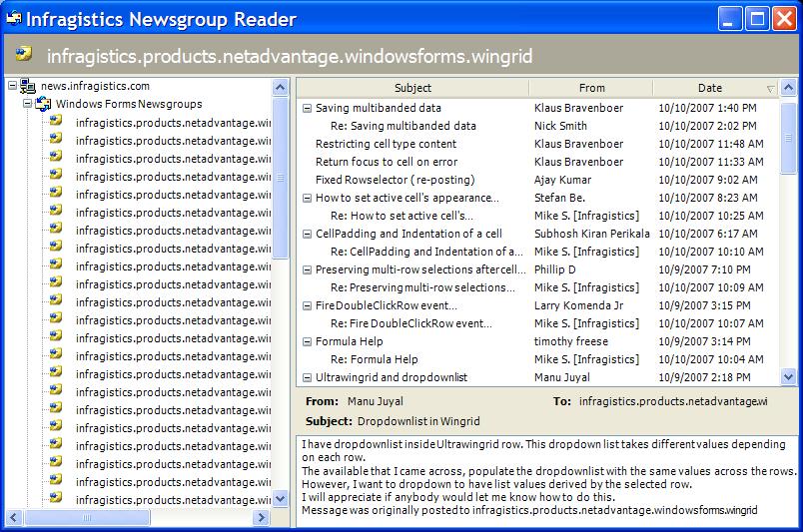Open the Re: Preserving multi-row selections reply
This screenshot has width=803, height=532.
point(422,287)
